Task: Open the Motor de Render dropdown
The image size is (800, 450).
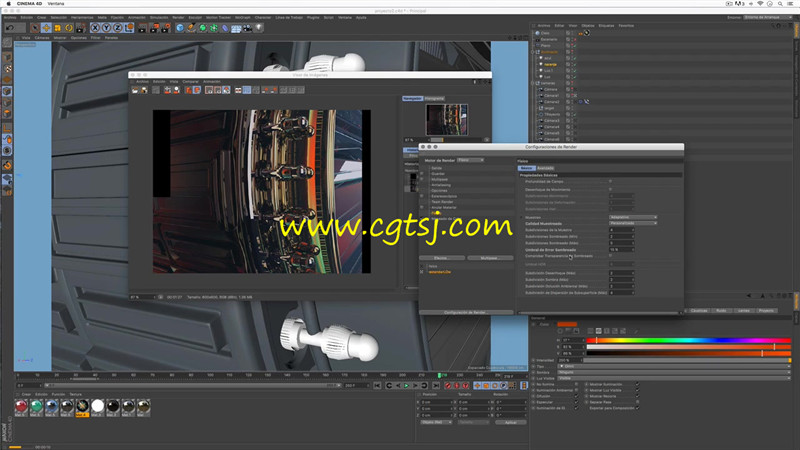Action: 470,160
